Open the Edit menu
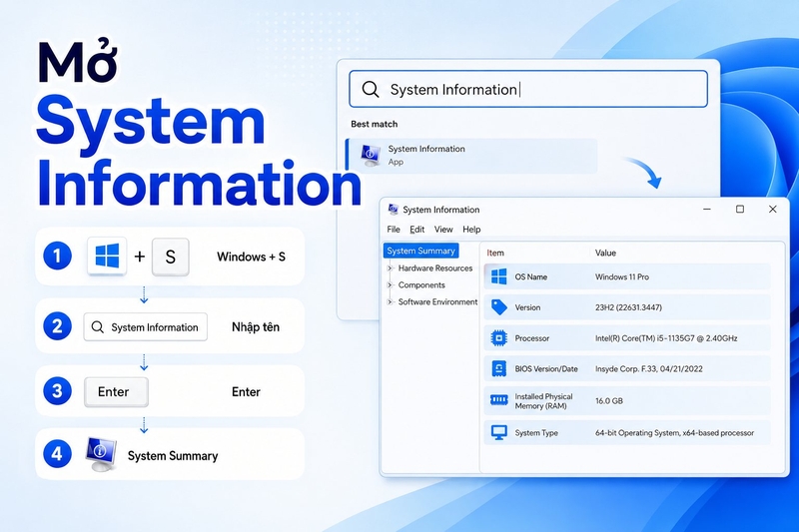799x532 pixels. point(416,230)
